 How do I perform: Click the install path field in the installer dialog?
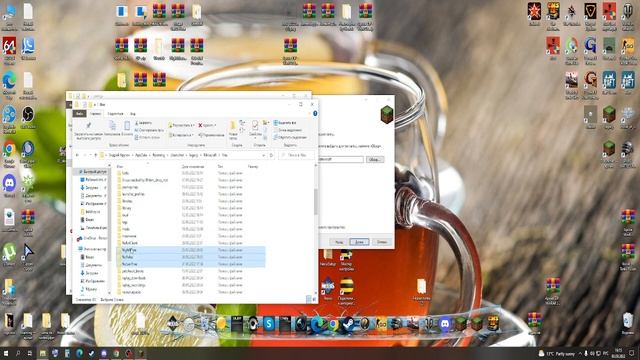340,159
